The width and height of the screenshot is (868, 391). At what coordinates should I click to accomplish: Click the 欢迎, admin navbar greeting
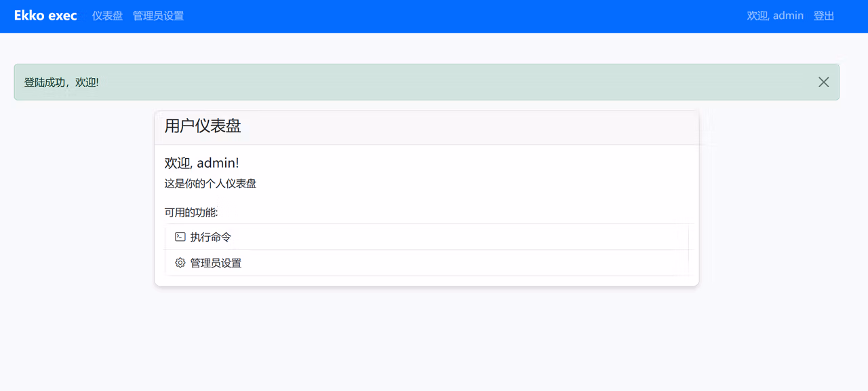[775, 16]
